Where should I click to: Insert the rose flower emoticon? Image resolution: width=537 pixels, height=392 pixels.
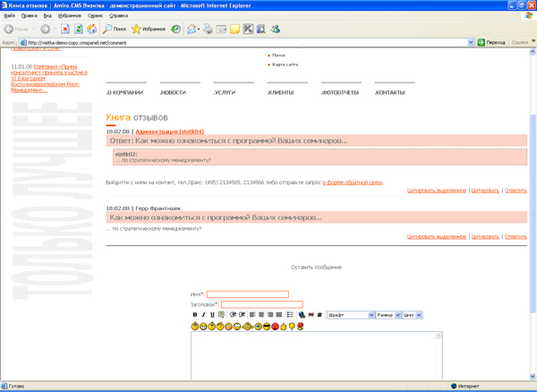[x=301, y=327]
